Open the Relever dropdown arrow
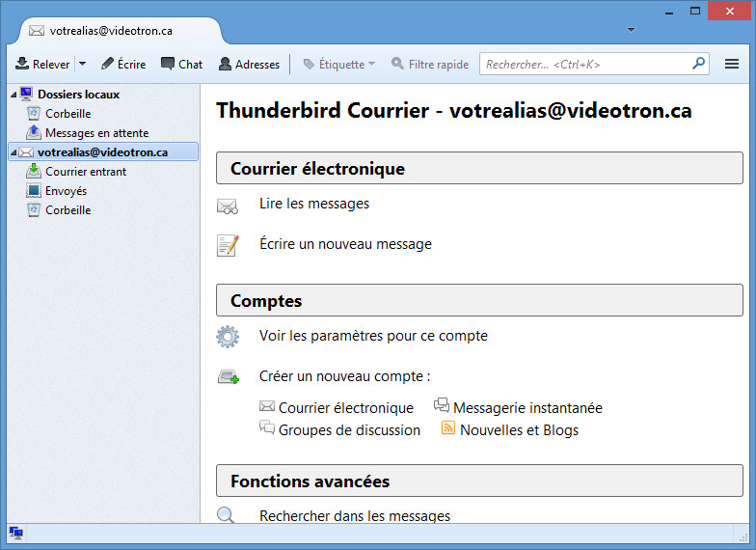 click(83, 64)
